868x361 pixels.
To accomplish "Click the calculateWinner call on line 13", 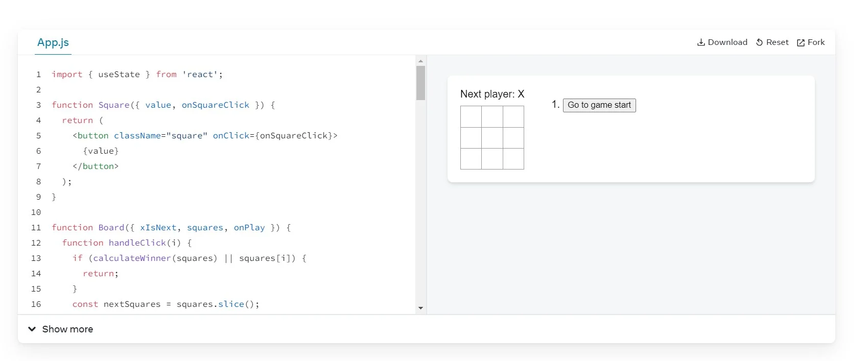I will 131,258.
